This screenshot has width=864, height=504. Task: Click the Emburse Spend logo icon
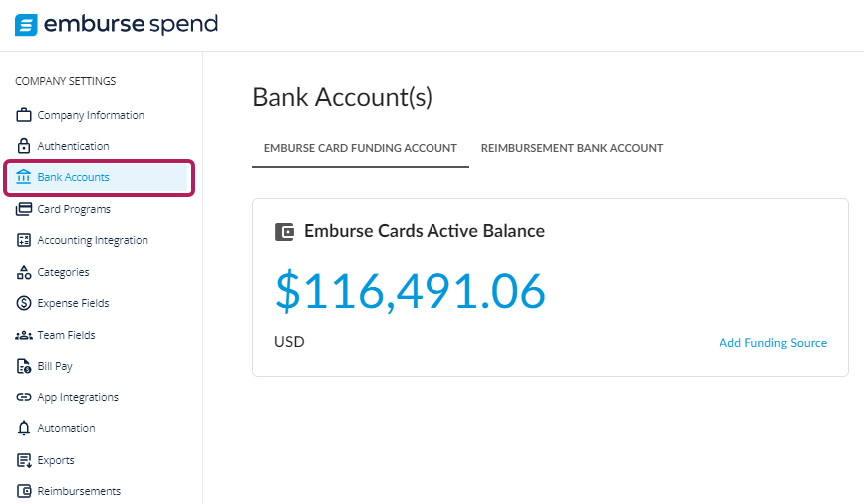click(26, 25)
